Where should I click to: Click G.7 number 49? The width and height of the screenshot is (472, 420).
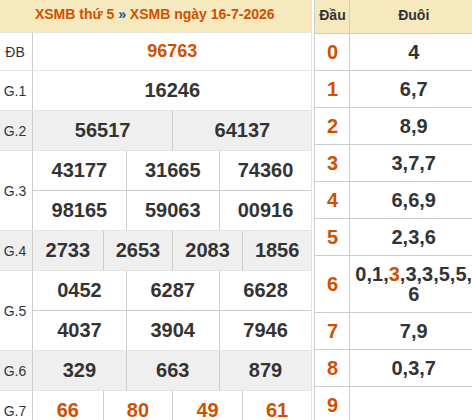pos(207,410)
